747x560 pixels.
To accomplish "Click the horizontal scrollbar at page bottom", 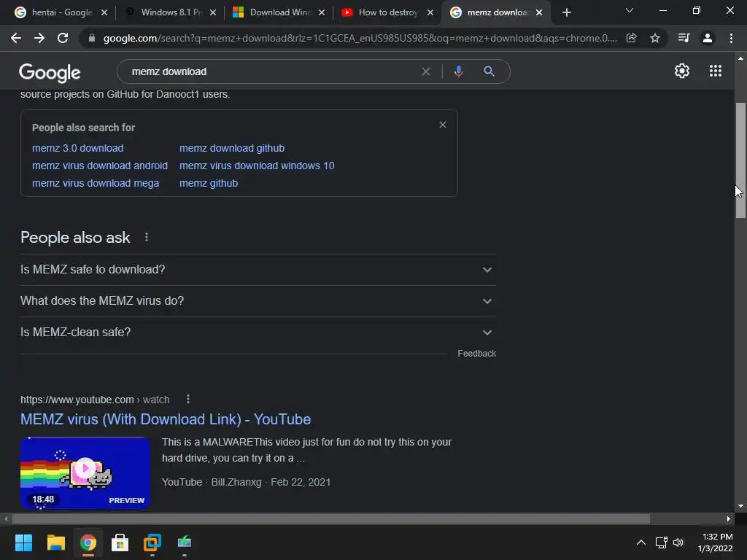I will tap(331, 518).
